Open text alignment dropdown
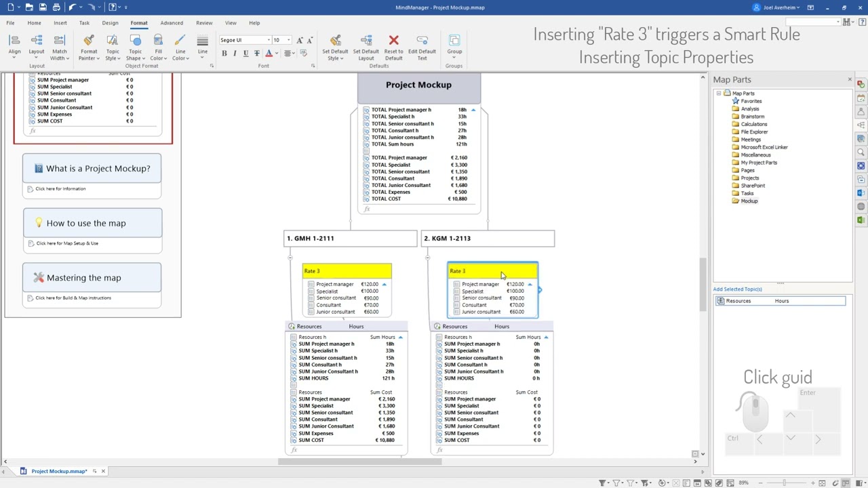The width and height of the screenshot is (868, 488). (289, 54)
